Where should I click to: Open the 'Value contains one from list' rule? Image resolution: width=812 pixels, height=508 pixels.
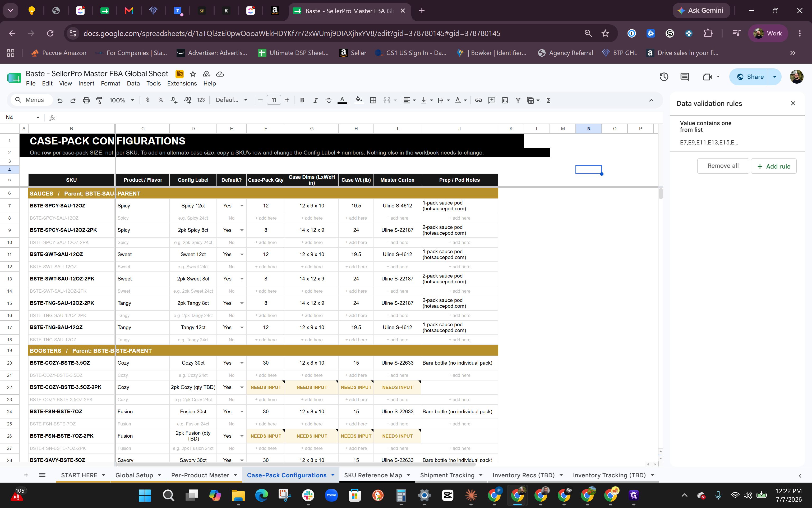point(737,133)
